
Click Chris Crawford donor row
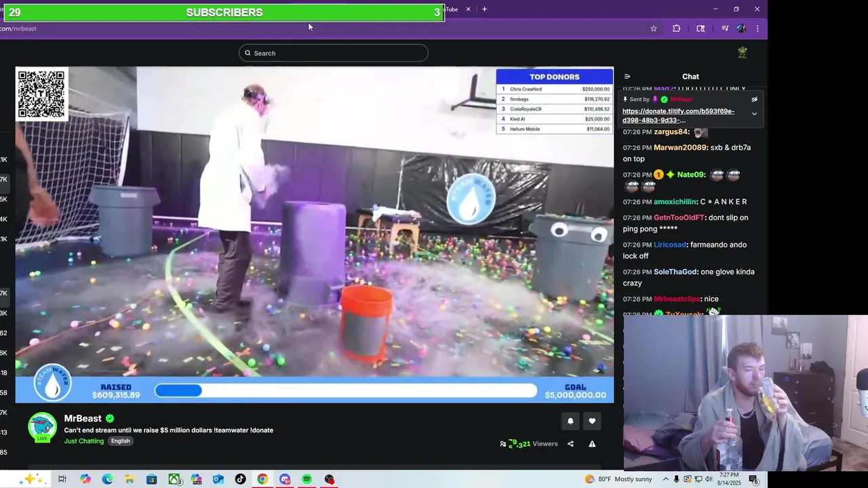click(x=555, y=89)
